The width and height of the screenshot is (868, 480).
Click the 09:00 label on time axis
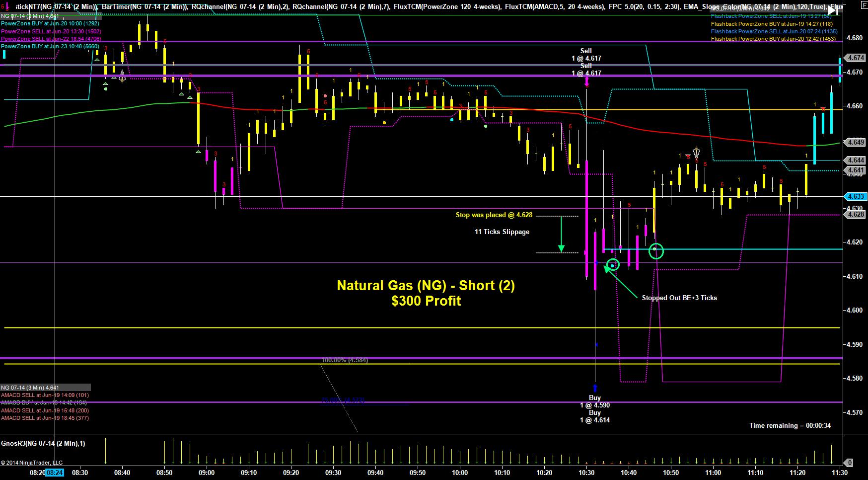coord(207,473)
